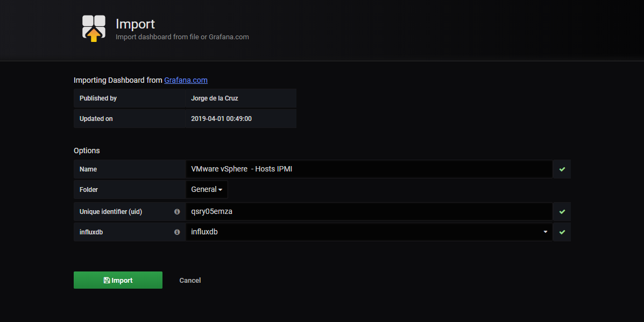Click the green checkmark beside Name field

coord(562,169)
